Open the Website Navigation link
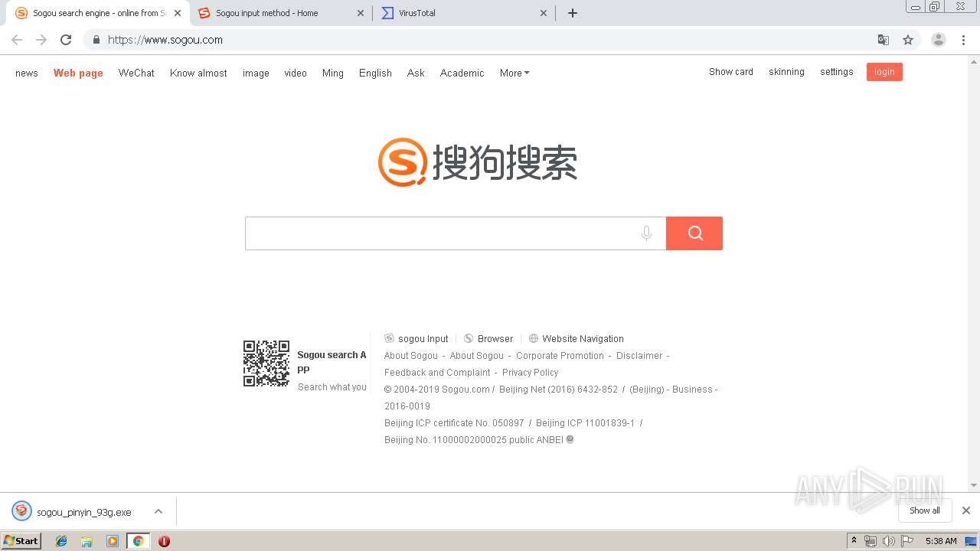The image size is (980, 551). point(577,338)
